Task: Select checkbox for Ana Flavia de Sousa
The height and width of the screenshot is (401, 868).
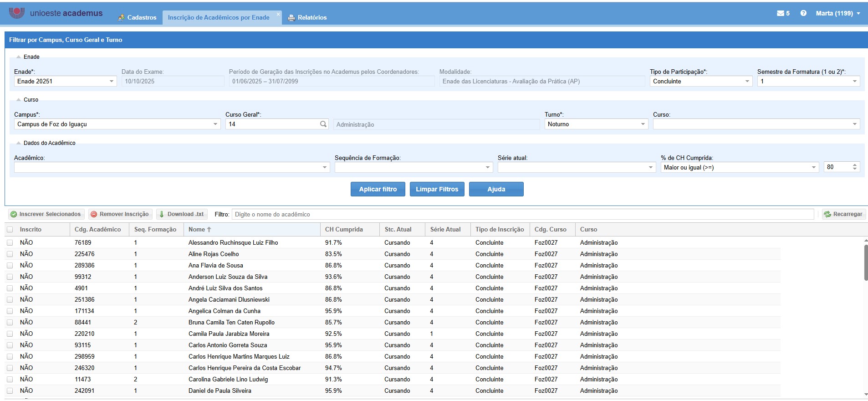Action: tap(10, 266)
